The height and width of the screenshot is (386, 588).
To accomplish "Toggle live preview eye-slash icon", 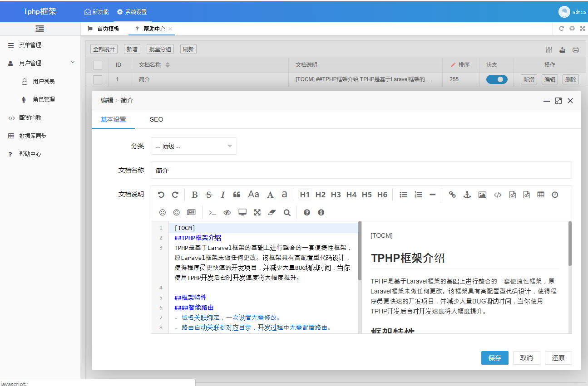I will click(x=227, y=212).
